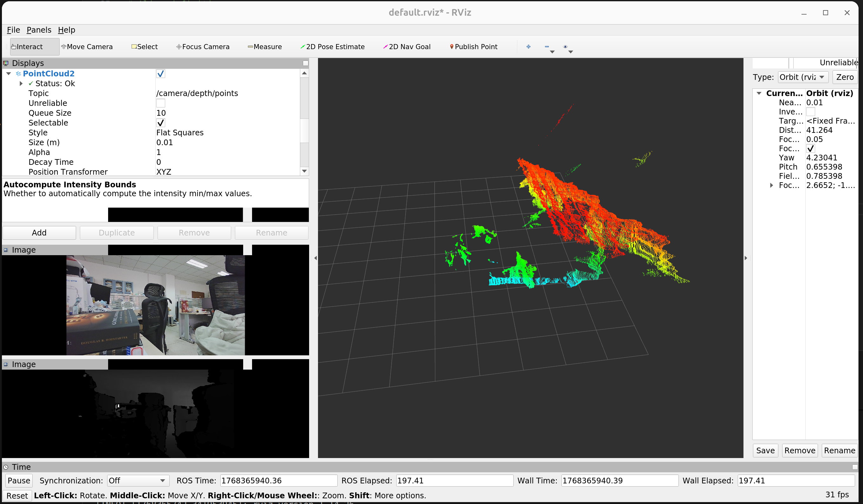Choose the Select tool

point(145,47)
